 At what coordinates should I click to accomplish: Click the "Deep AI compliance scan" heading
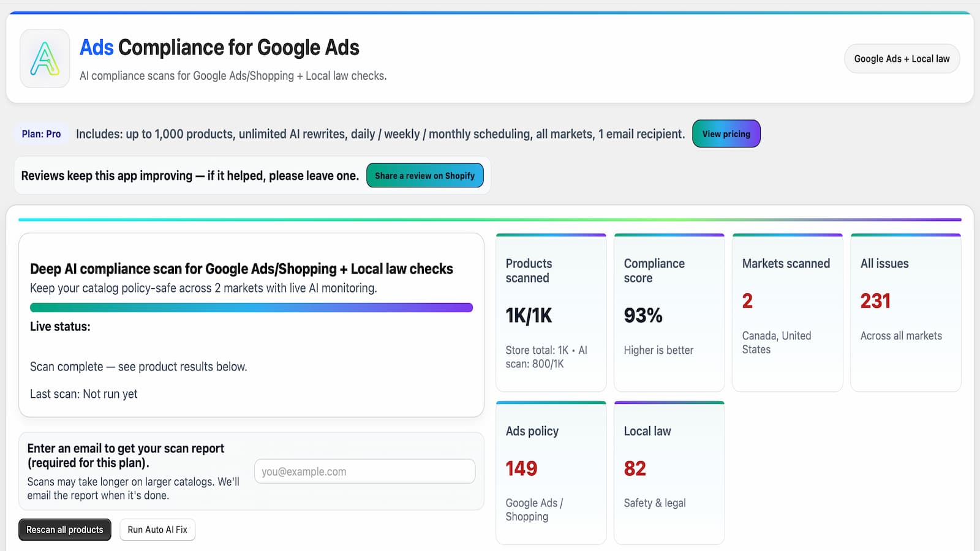[241, 269]
